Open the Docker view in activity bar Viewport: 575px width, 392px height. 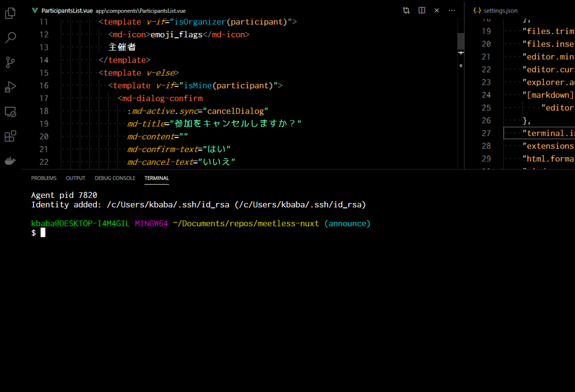click(10, 161)
